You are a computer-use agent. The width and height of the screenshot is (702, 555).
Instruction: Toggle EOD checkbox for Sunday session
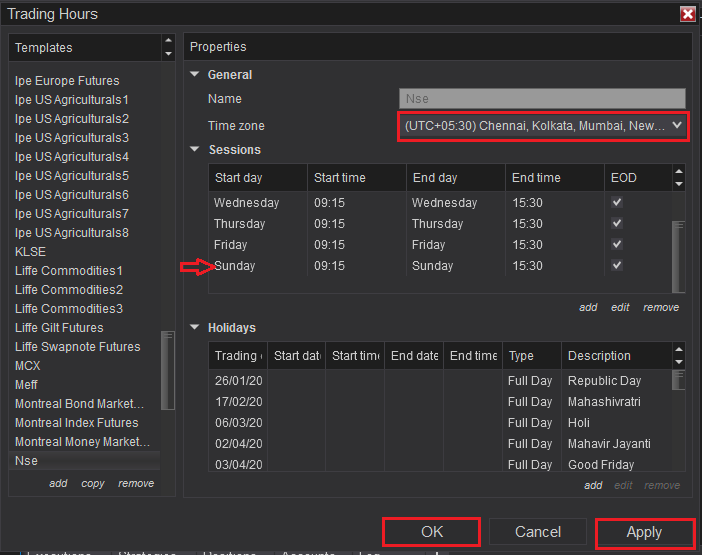(x=617, y=265)
